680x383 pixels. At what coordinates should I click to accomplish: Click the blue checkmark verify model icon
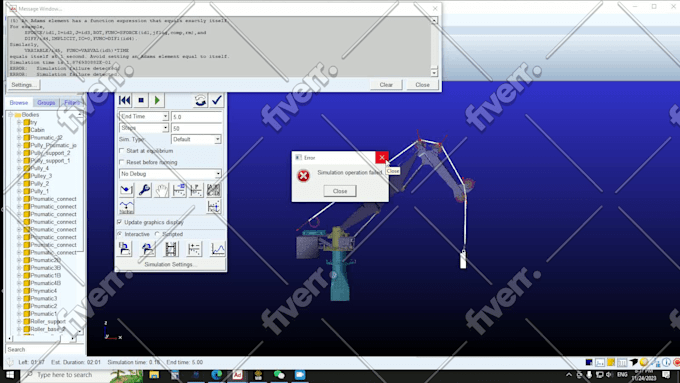click(x=217, y=101)
